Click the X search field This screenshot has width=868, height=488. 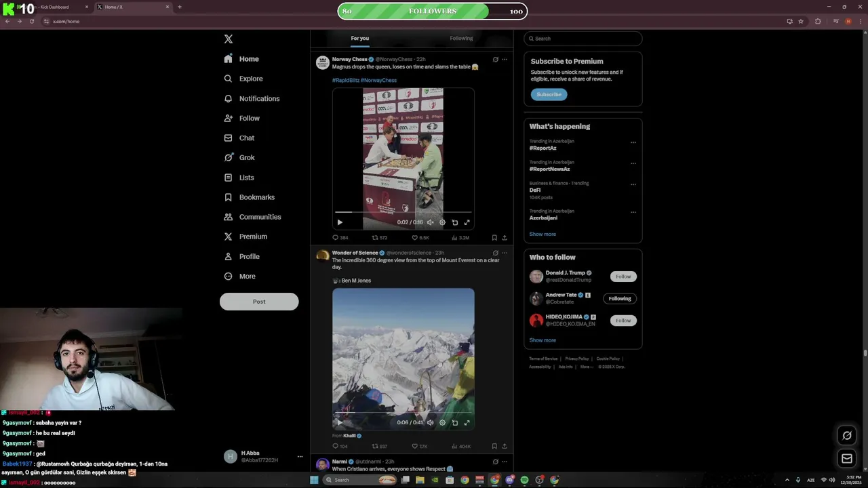click(x=583, y=39)
